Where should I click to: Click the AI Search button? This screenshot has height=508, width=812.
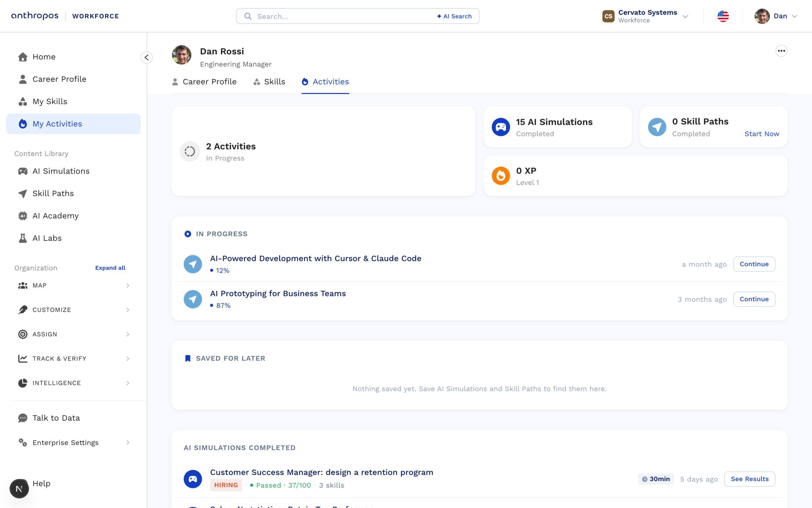coord(454,16)
